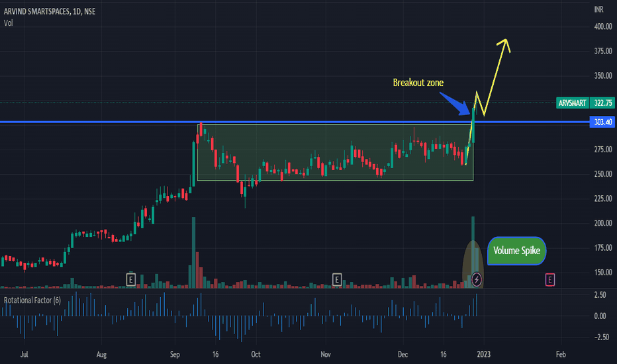Click the Dec date axis label

pos(403,355)
